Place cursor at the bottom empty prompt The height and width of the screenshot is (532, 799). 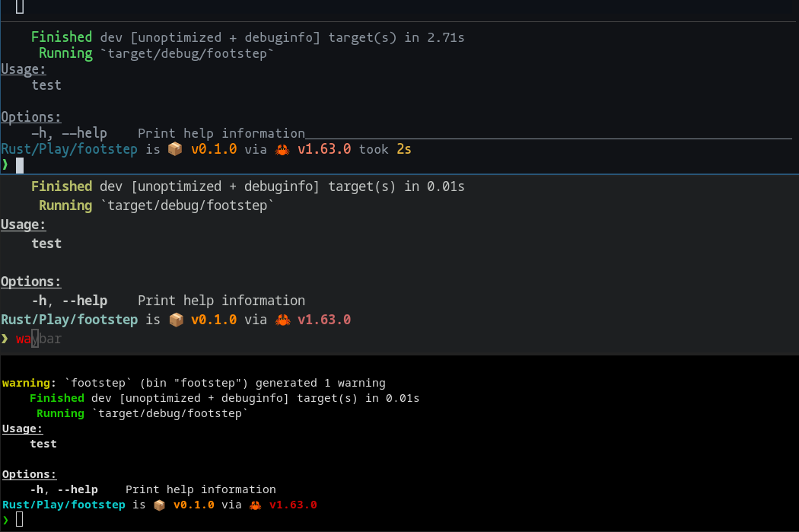click(x=18, y=518)
